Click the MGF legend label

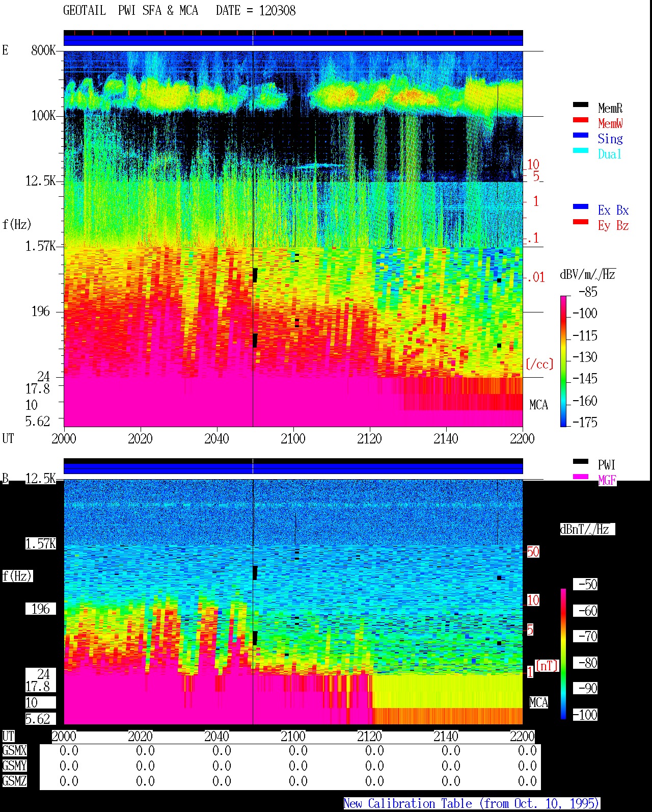point(607,480)
